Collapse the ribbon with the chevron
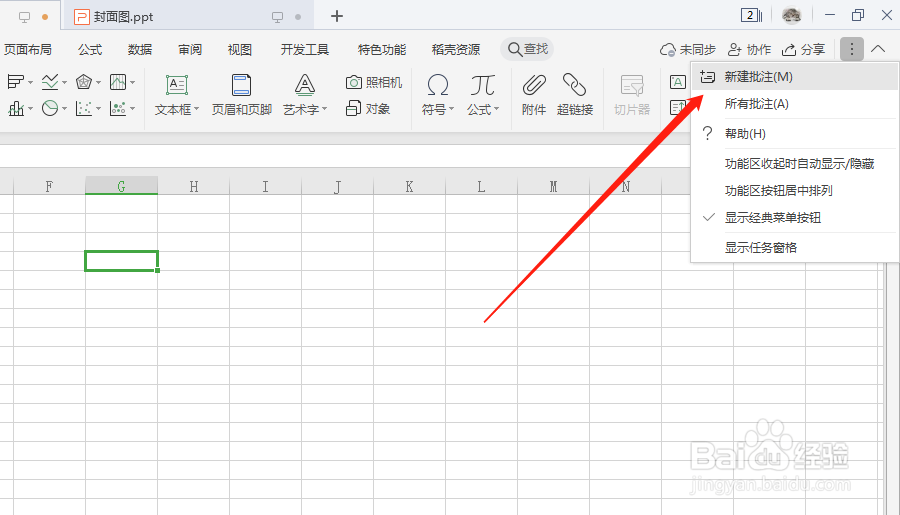Viewport: 900px width, 515px height. coord(878,49)
